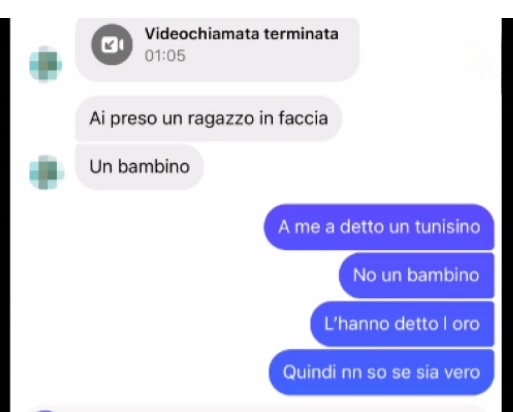The height and width of the screenshot is (412, 513).
Task: Open the pixelated avatar beside the video call
Action: [46, 64]
